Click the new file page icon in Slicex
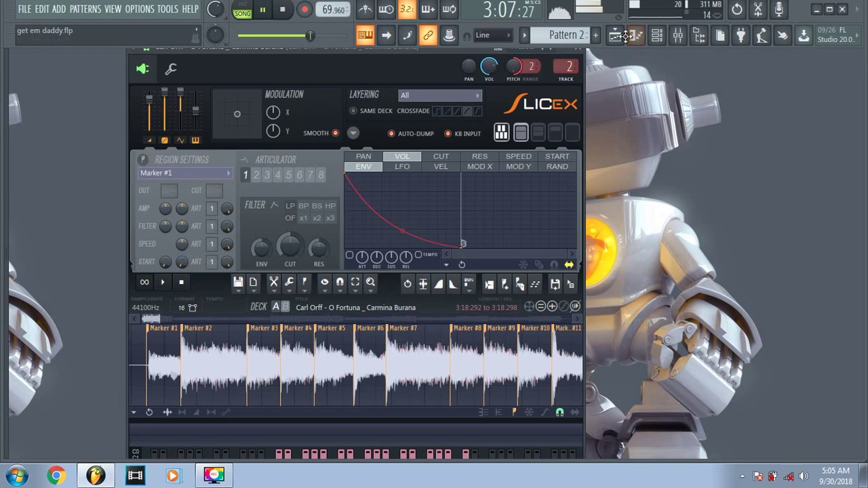Viewport: 868px width, 488px height. 253,282
